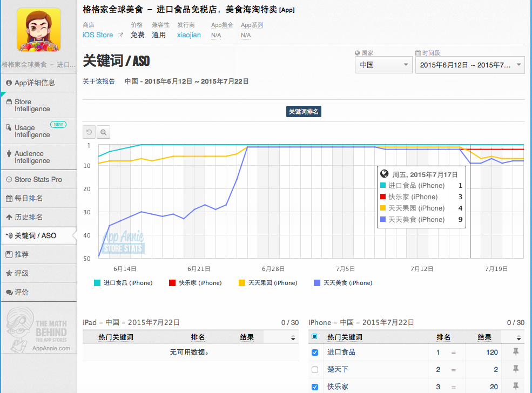The image size is (532, 393).
Task: Click the App集合 N/A value
Action: click(216, 35)
